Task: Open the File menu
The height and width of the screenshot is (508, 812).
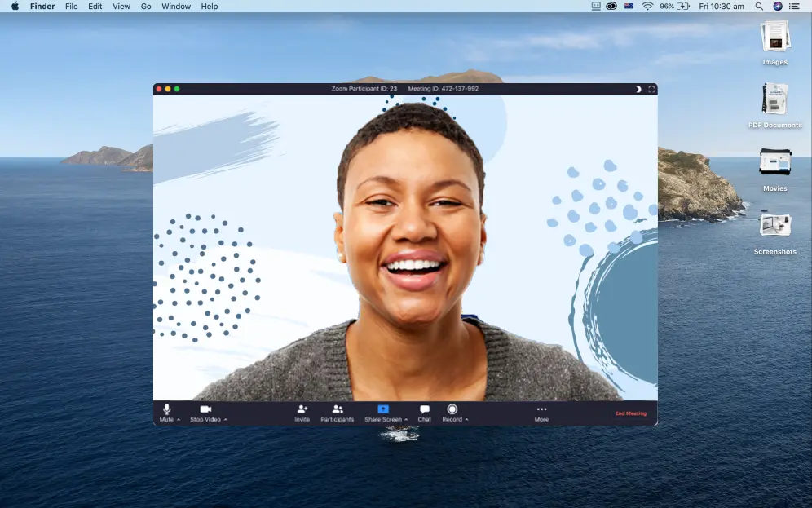Action: pyautogui.click(x=72, y=7)
